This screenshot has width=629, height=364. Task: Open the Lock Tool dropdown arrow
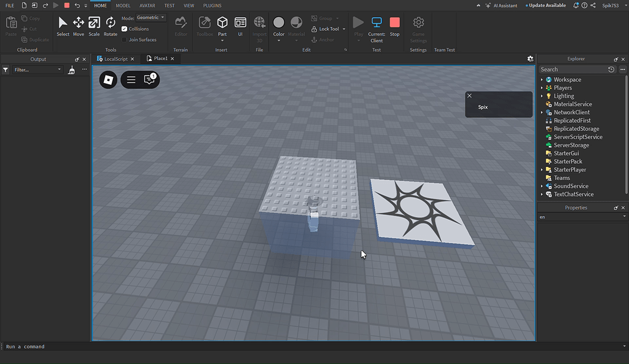pyautogui.click(x=344, y=29)
